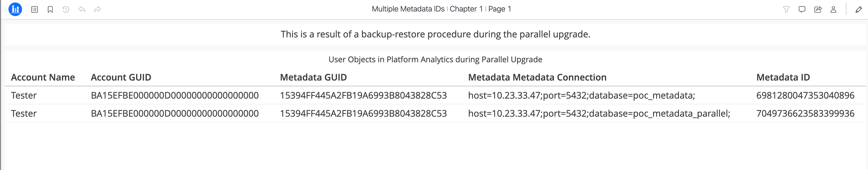Screen dimensions: 868x170
Task: Click the Metadata ID column header
Action: coord(783,78)
